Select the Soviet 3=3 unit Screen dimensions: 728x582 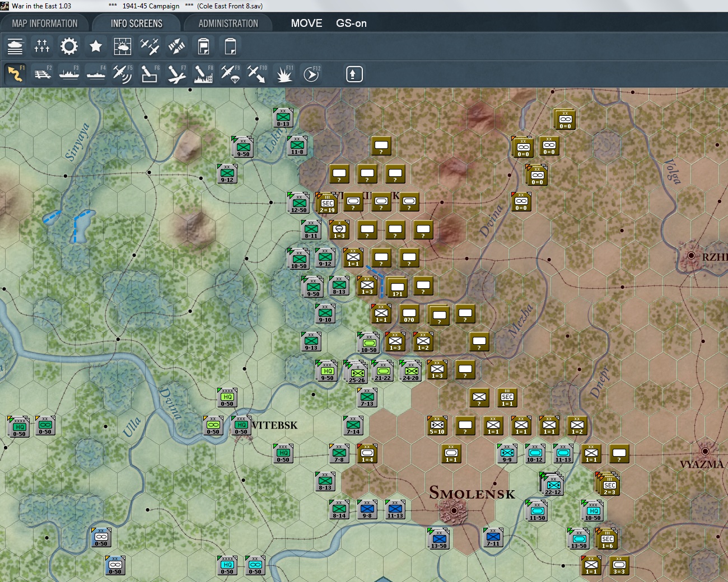(x=619, y=565)
